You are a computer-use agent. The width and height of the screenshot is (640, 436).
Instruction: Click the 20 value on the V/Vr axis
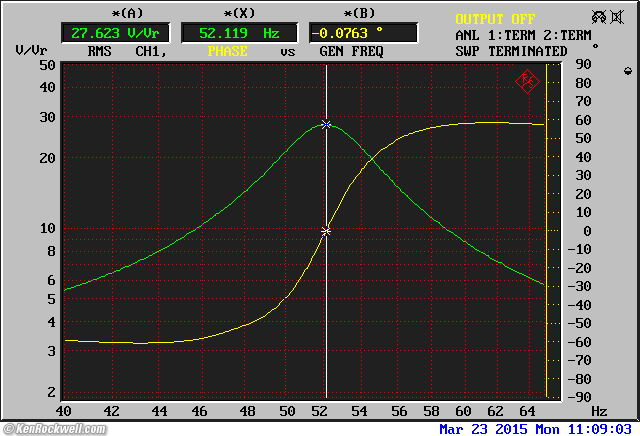coord(47,158)
